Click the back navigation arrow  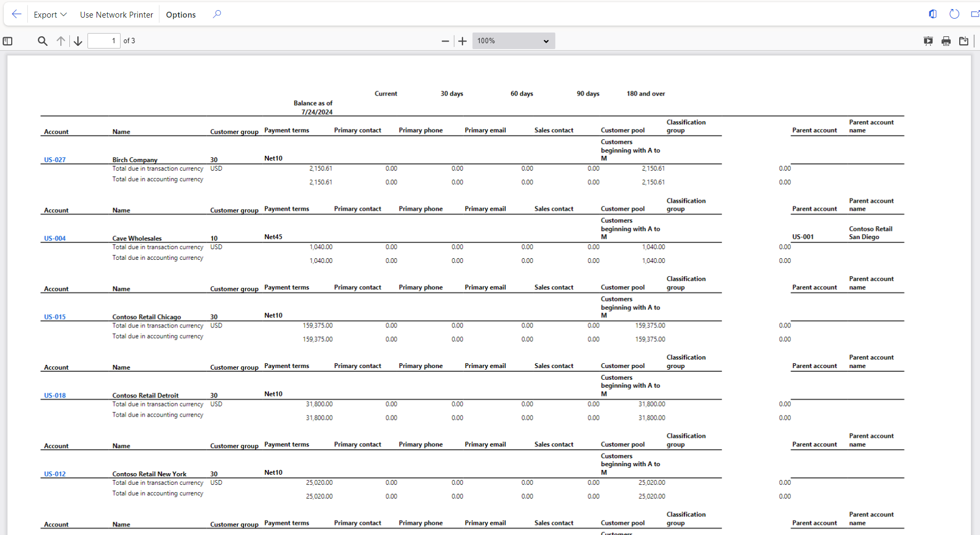15,14
